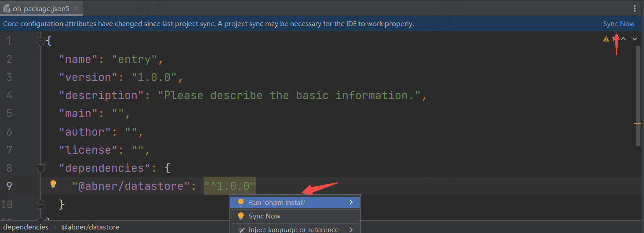Choose Sync Now in the intention menu
This screenshot has height=233, width=644.
264,216
